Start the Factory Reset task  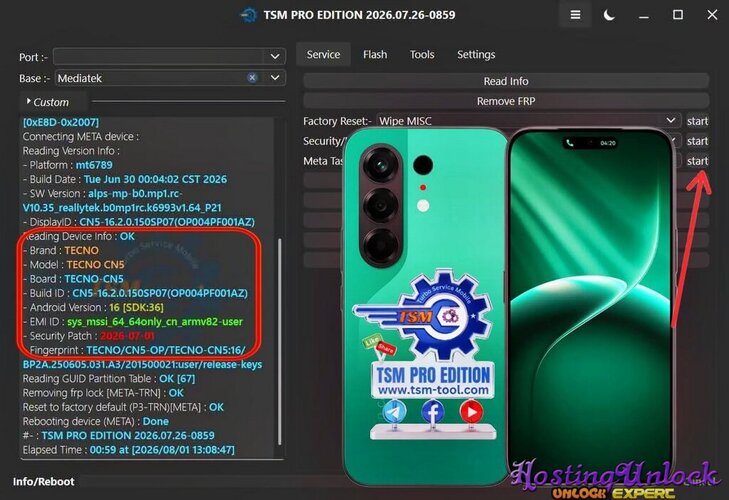click(697, 121)
